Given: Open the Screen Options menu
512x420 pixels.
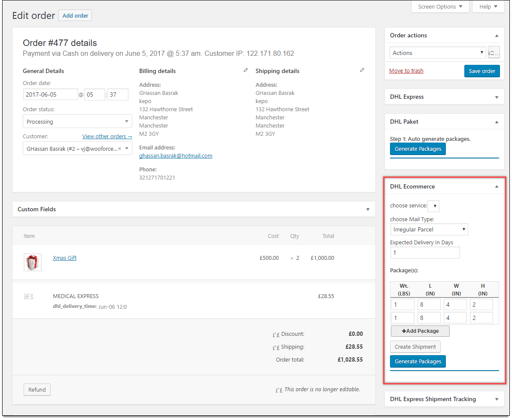Looking at the screenshot, I should (440, 6).
